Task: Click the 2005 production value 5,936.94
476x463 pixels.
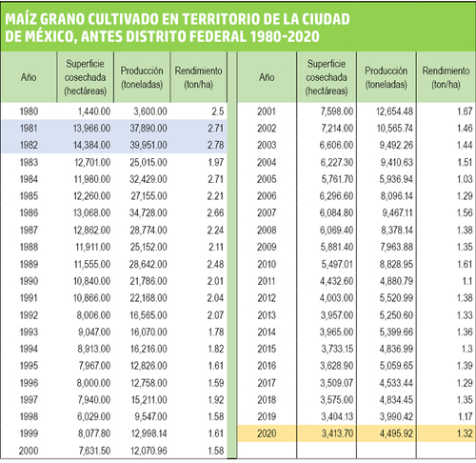Action: [x=396, y=179]
